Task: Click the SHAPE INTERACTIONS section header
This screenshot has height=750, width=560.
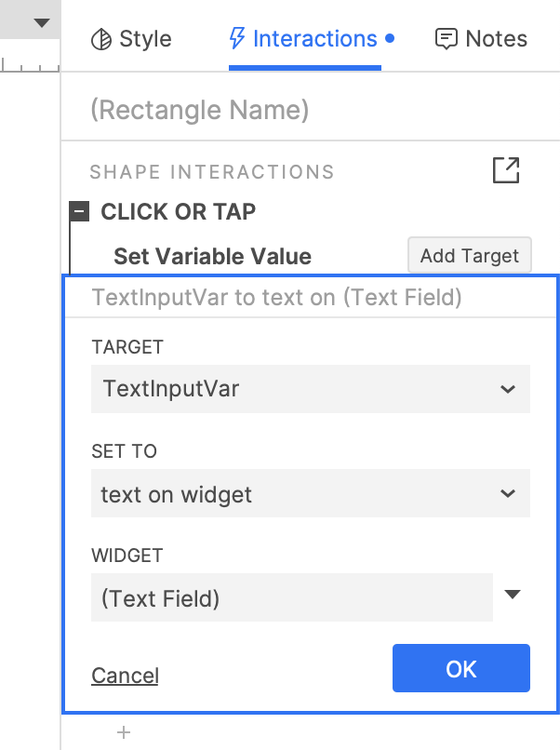Action: [x=211, y=172]
